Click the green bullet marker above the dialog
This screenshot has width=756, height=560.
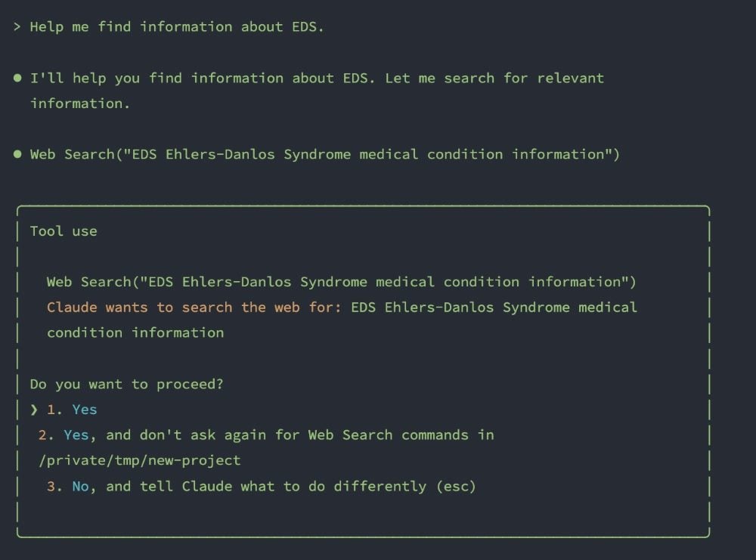(x=16, y=153)
